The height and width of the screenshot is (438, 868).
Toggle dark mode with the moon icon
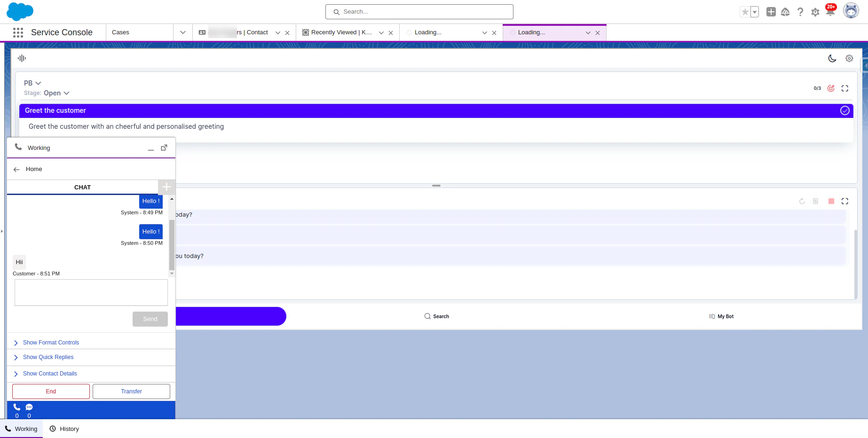(x=832, y=58)
